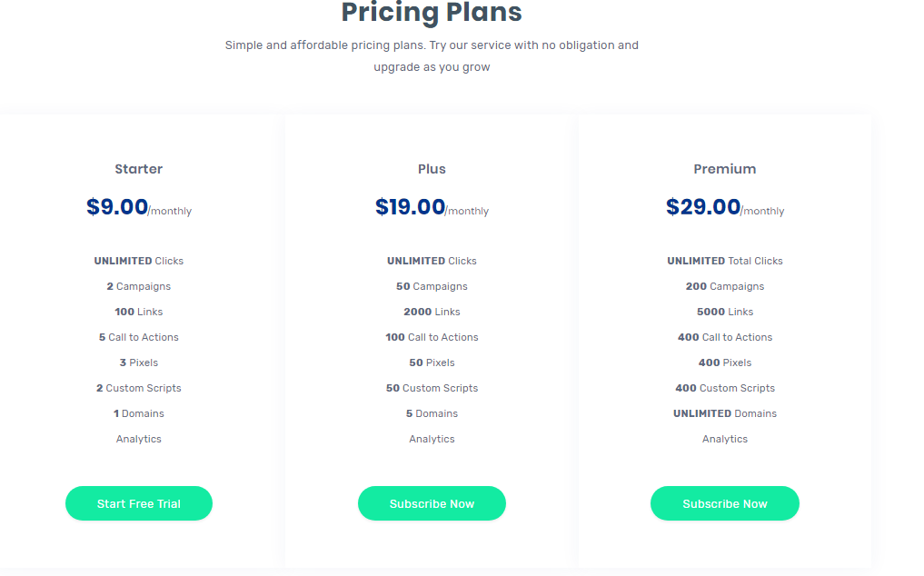
Task: Click the Start Free Trial button
Action: tap(138, 503)
